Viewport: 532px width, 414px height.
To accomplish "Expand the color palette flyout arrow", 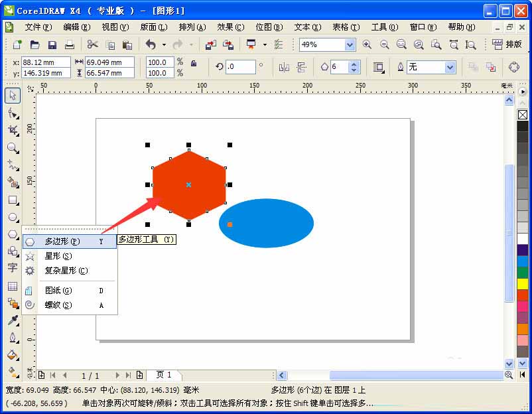I will [x=522, y=92].
